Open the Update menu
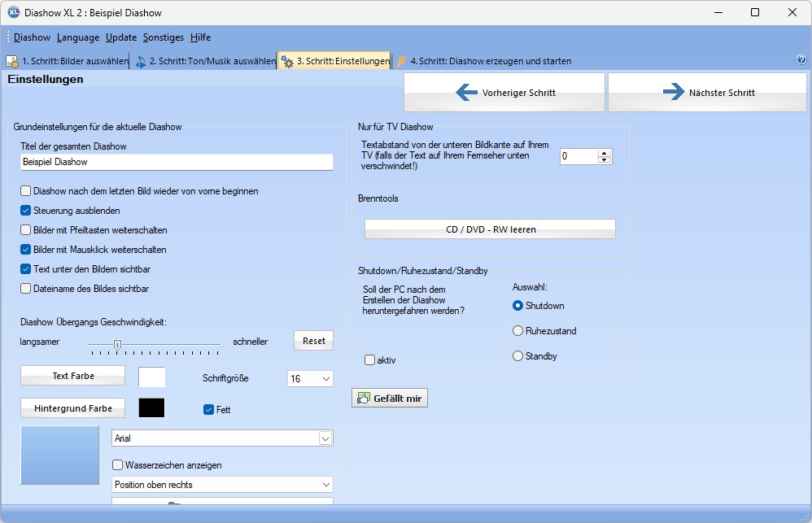 tap(121, 37)
